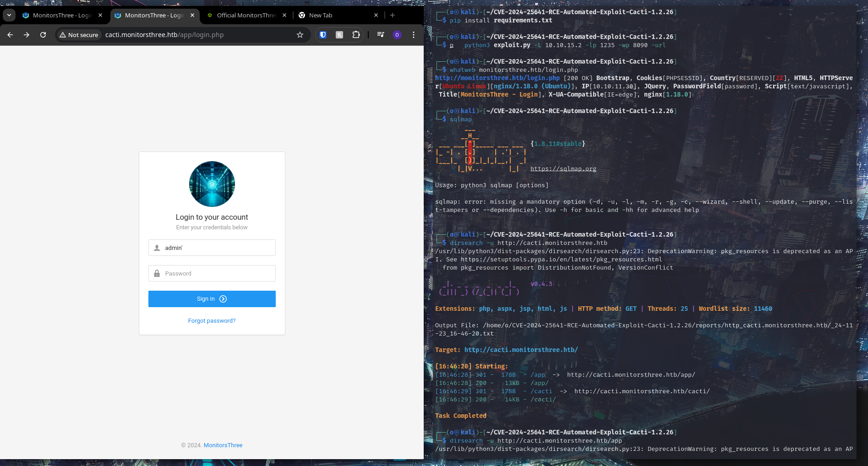
Task: Click the Title[MonitorsThree - Login] whatweb output
Action: tap(491, 95)
